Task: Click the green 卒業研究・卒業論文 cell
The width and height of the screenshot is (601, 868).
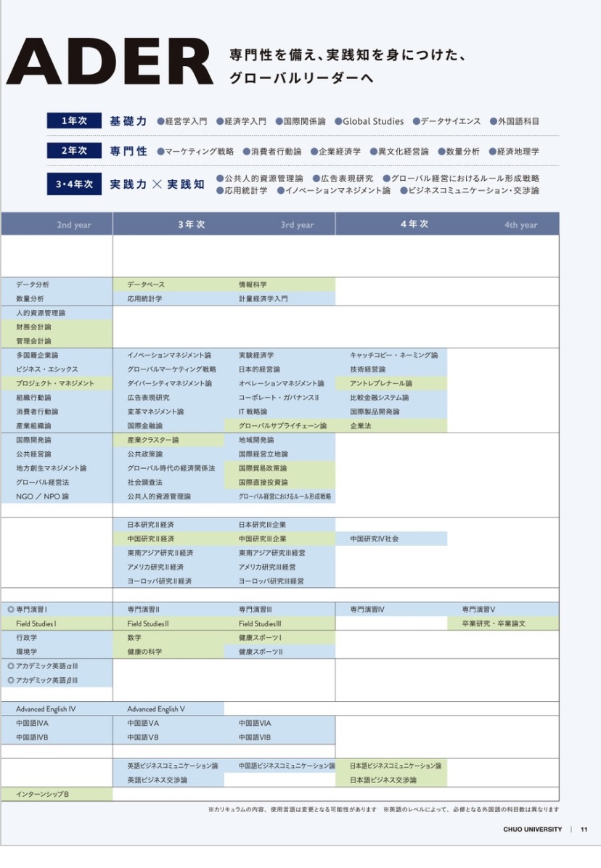Action: click(x=493, y=623)
